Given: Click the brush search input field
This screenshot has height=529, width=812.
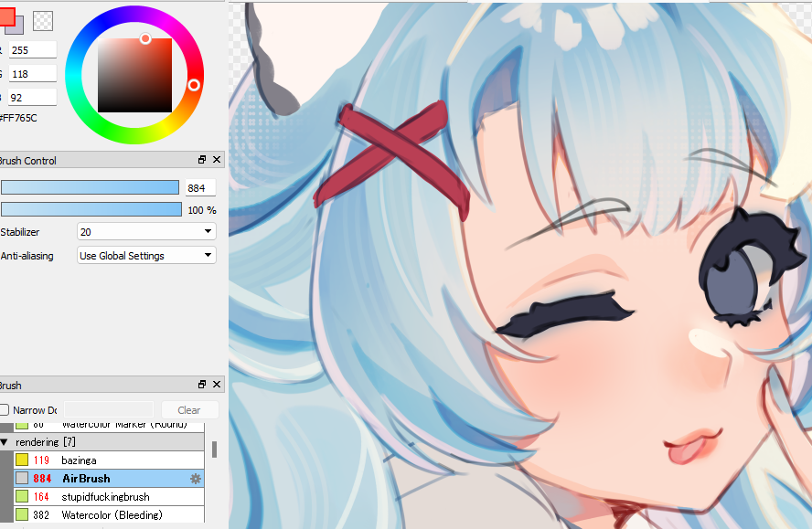Looking at the screenshot, I should click(109, 410).
